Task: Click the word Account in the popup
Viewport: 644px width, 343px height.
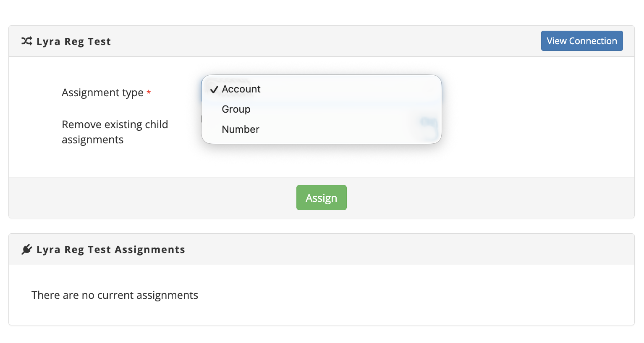Action: coord(241,89)
